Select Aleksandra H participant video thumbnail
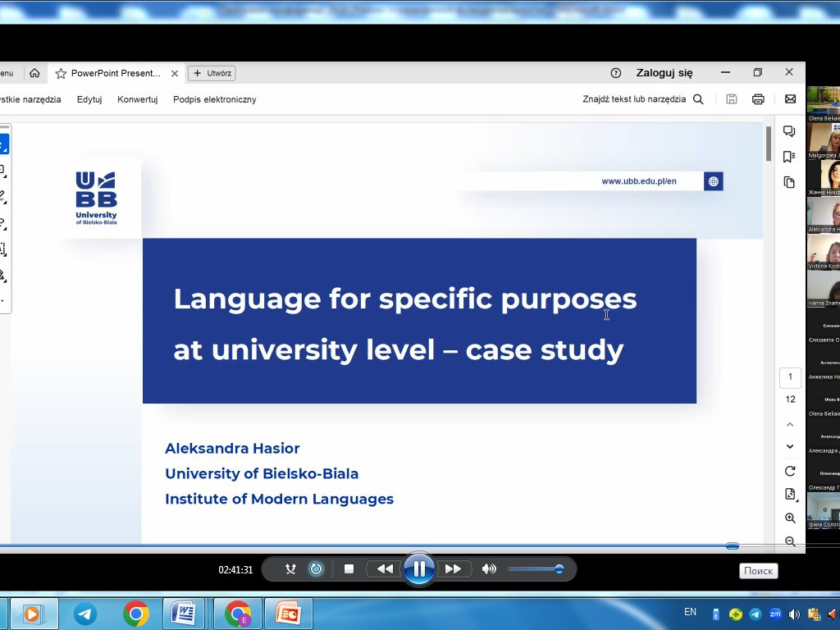 824,215
